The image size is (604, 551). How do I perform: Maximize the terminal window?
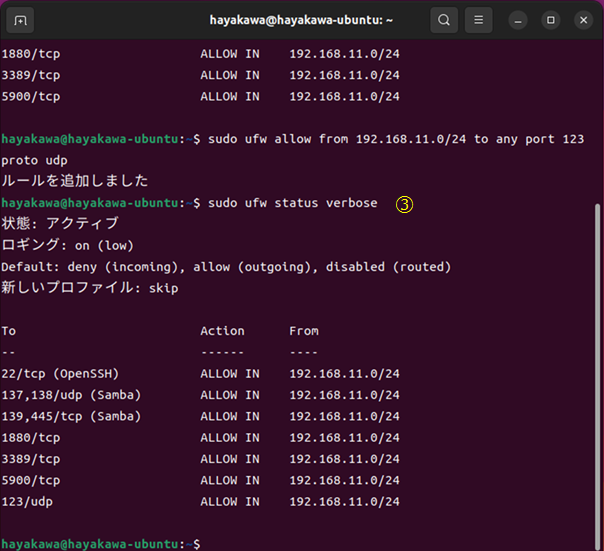coord(550,20)
